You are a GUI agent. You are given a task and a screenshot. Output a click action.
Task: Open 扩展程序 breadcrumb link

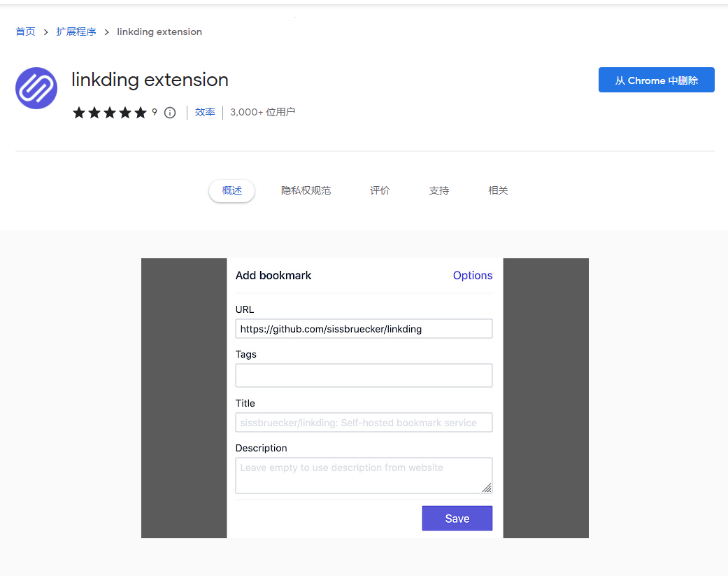click(x=76, y=32)
